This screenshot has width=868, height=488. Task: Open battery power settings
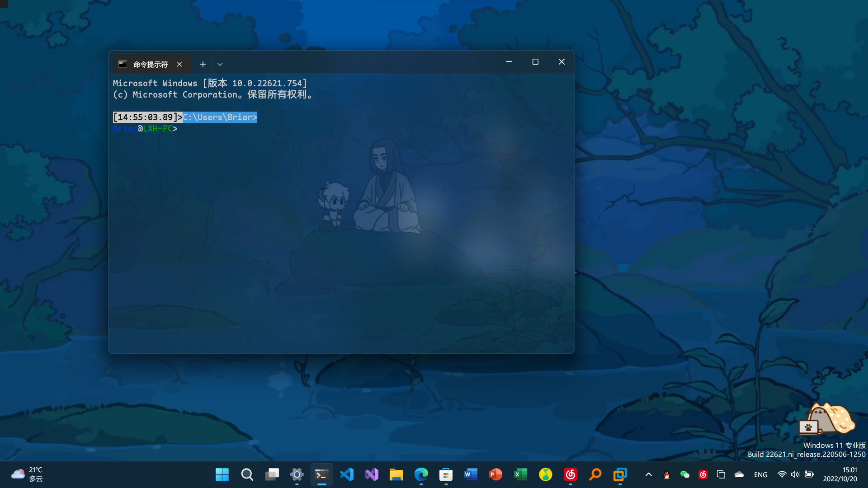pos(810,474)
